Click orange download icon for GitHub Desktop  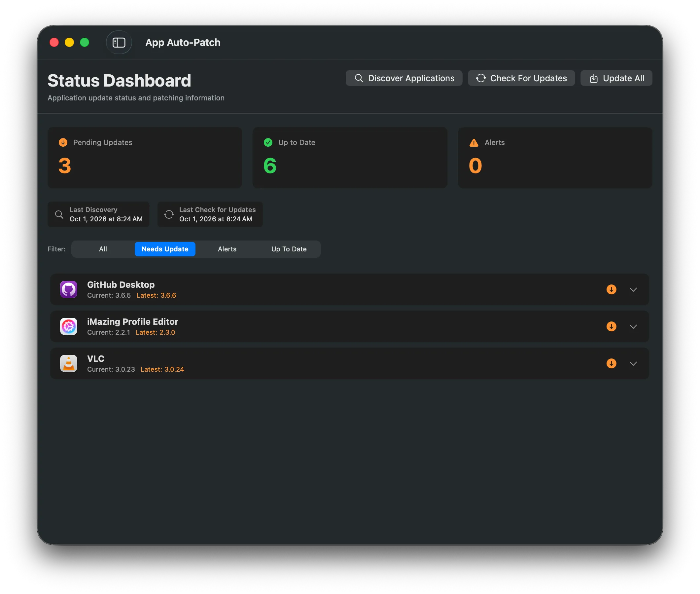[612, 290]
